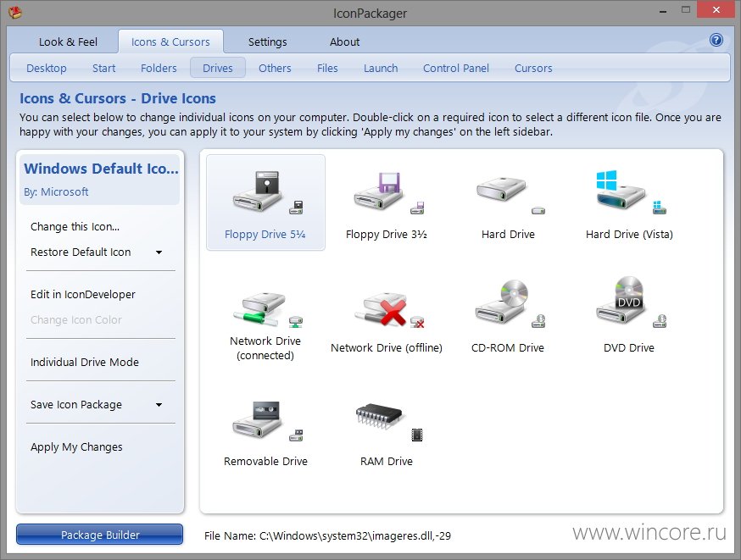Select the DVD Drive icon

coord(629,316)
